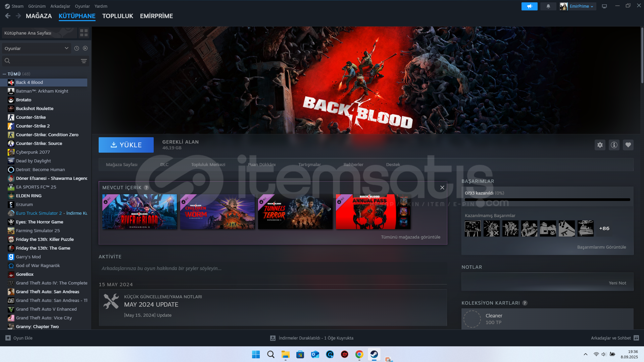Go back with the back arrow
644x362 pixels.
8,16
